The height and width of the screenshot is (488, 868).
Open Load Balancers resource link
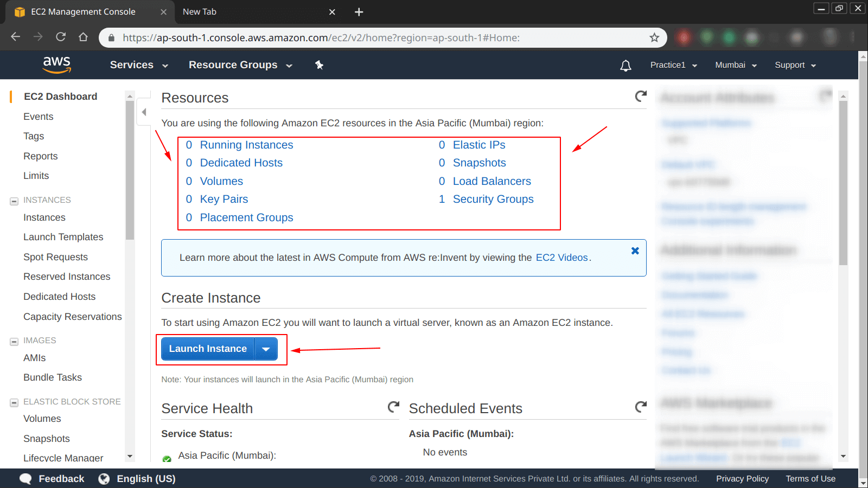click(492, 181)
